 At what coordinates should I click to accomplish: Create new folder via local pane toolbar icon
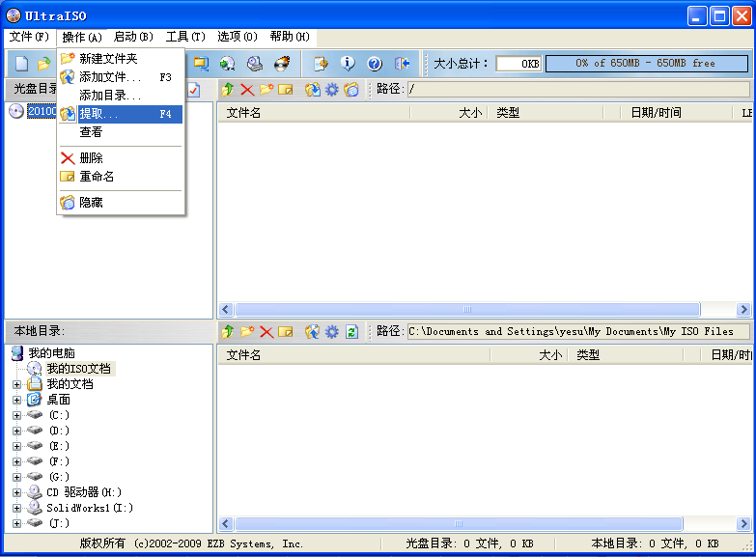(x=247, y=332)
